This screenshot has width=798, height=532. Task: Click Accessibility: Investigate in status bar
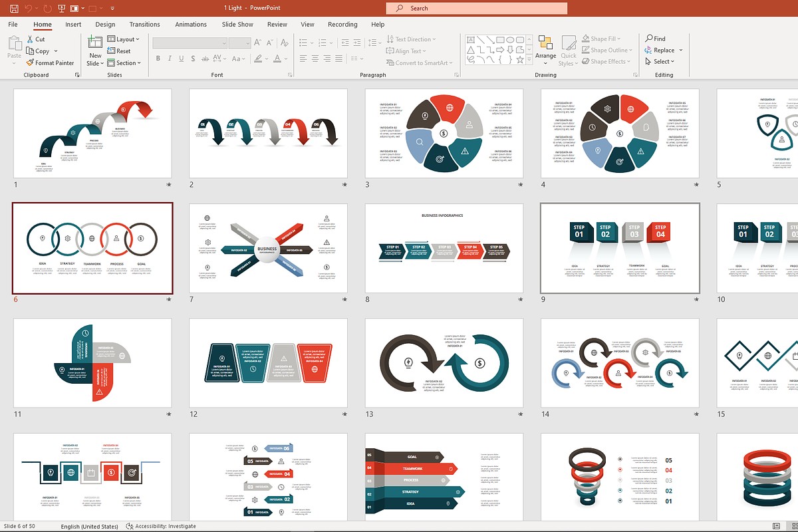pos(161,526)
